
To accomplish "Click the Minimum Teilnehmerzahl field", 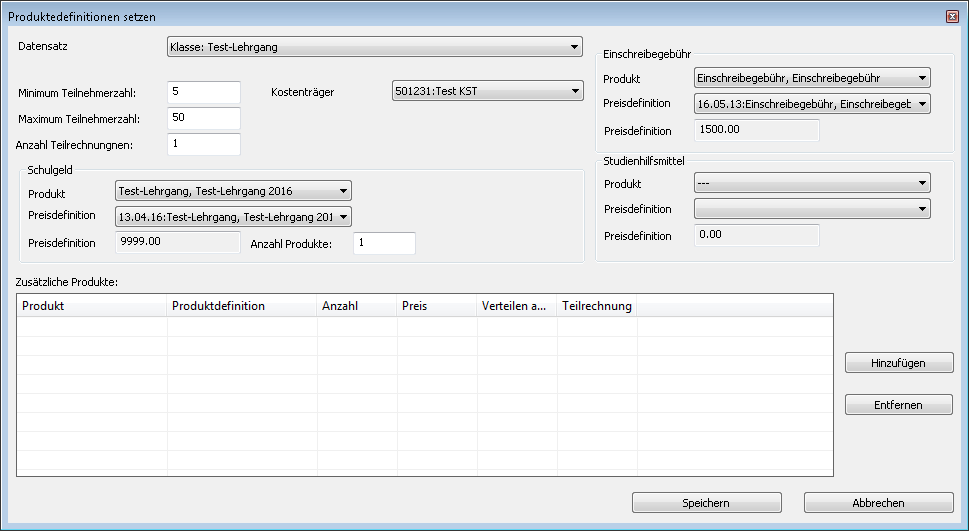I will 205,92.
